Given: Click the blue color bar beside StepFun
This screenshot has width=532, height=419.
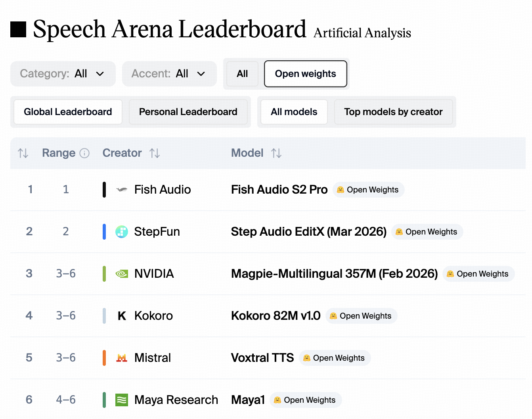Looking at the screenshot, I should [x=104, y=232].
